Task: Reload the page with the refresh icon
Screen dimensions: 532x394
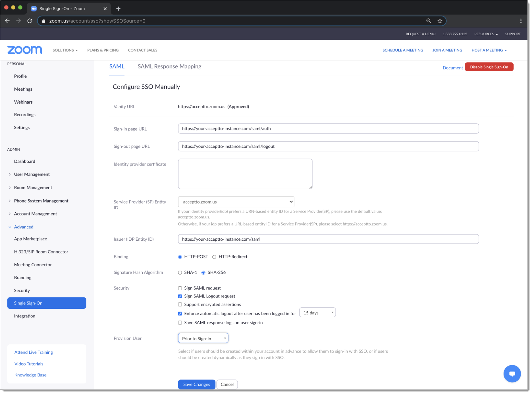Action: pos(30,21)
